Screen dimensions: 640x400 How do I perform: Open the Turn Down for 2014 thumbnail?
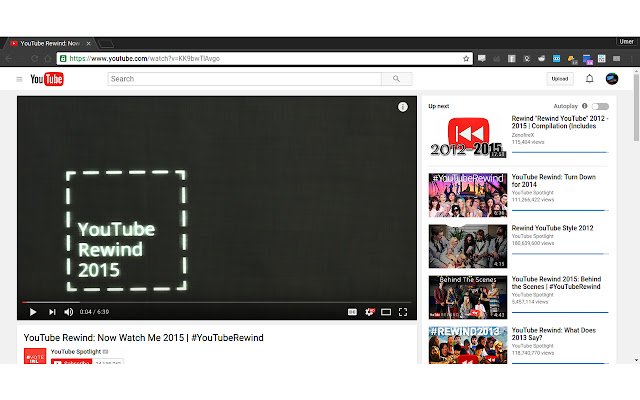468,195
